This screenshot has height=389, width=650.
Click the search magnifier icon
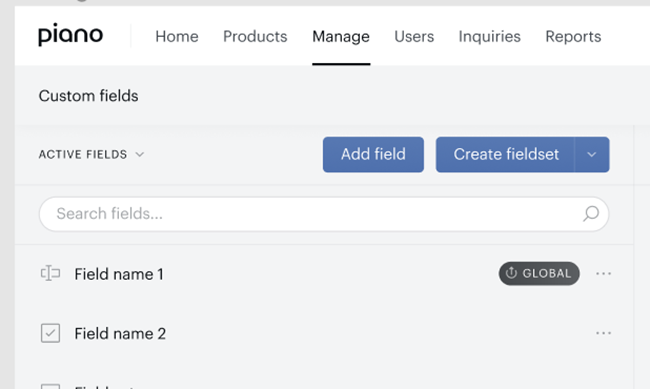pos(591,214)
